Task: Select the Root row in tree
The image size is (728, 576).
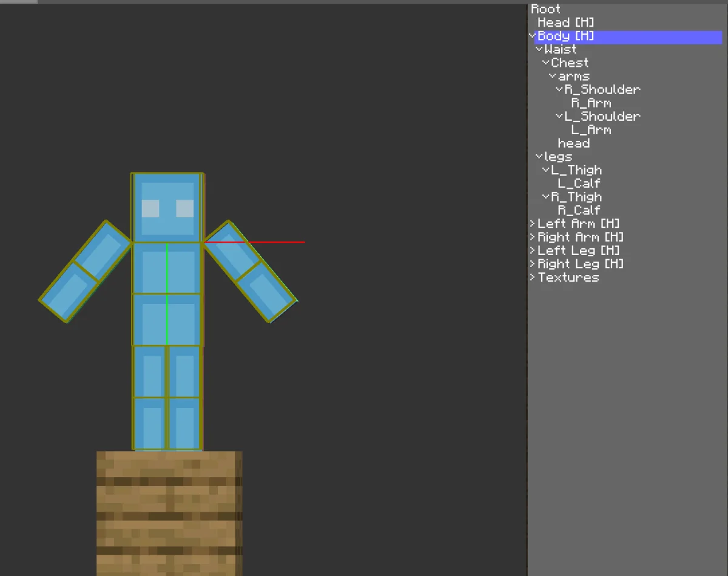Action: coord(546,9)
